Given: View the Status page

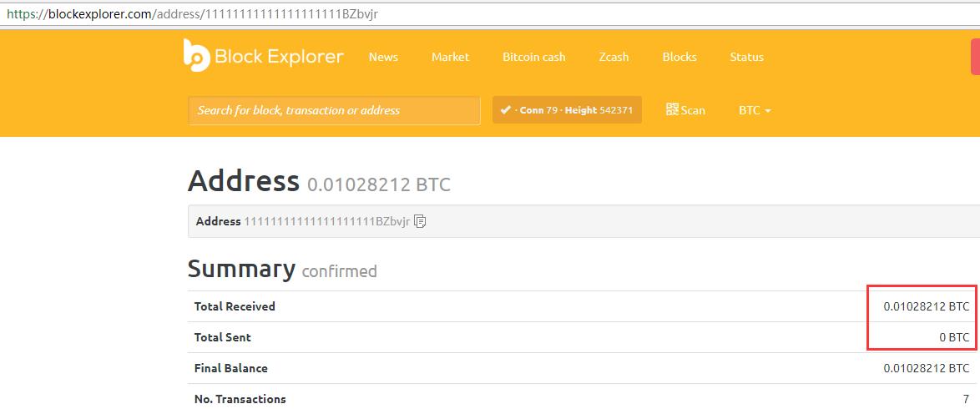Looking at the screenshot, I should 746,57.
